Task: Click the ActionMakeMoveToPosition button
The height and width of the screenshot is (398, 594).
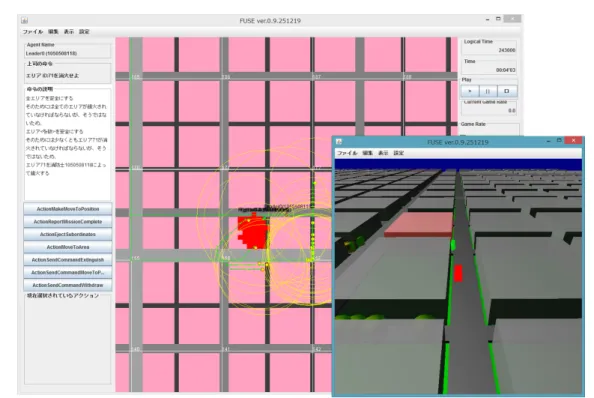Action: point(68,209)
